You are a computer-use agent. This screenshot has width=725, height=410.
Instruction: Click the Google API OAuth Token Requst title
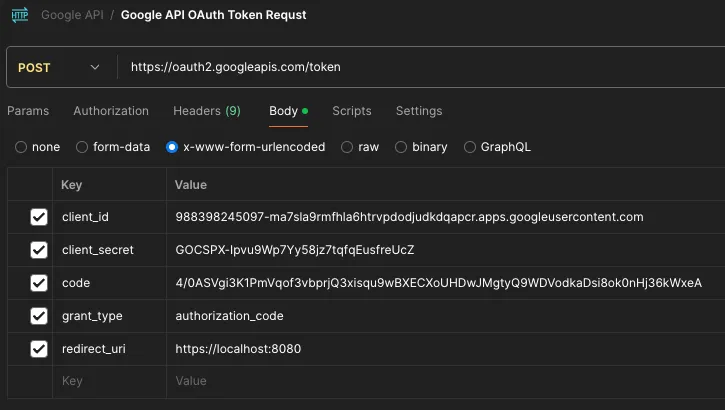point(214,15)
